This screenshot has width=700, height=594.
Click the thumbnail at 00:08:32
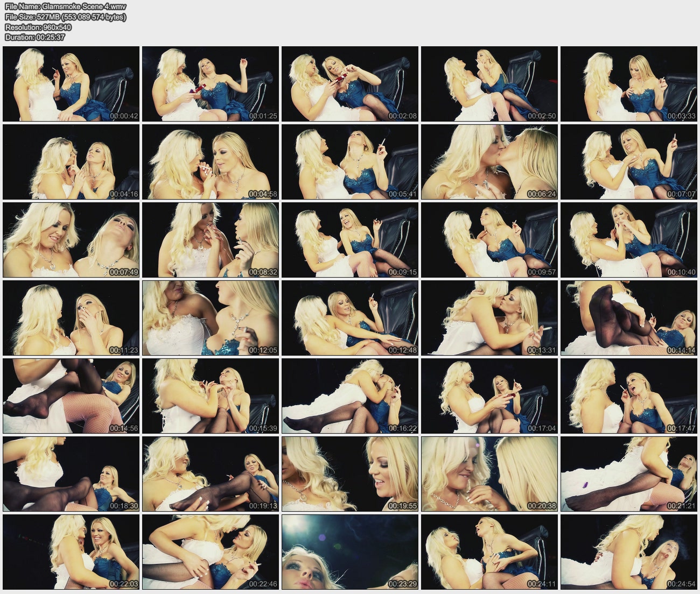pos(211,240)
